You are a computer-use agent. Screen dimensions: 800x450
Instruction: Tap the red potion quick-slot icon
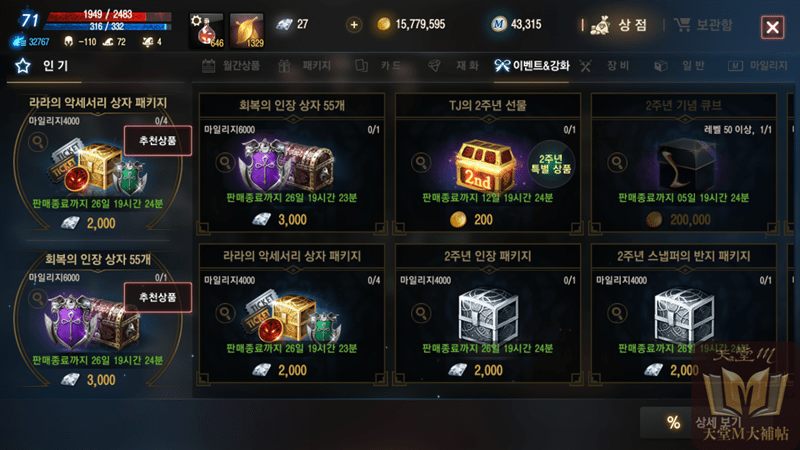[x=206, y=31]
